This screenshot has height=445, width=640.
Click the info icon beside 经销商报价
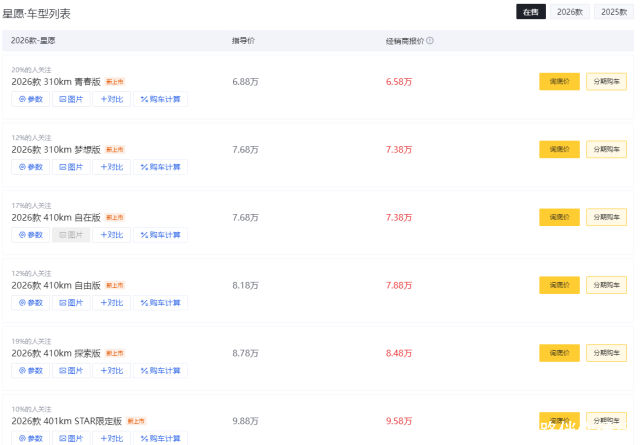click(430, 41)
